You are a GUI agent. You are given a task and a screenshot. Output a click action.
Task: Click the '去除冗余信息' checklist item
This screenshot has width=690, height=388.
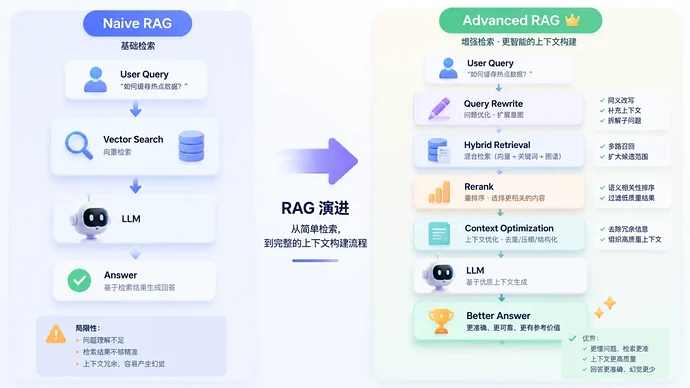pos(628,229)
